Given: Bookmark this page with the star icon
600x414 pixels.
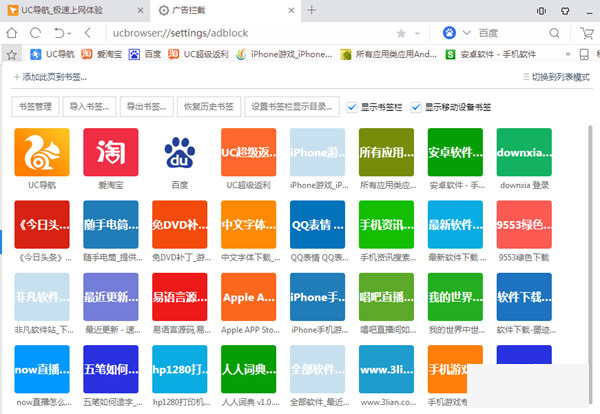Looking at the screenshot, I should tap(401, 34).
